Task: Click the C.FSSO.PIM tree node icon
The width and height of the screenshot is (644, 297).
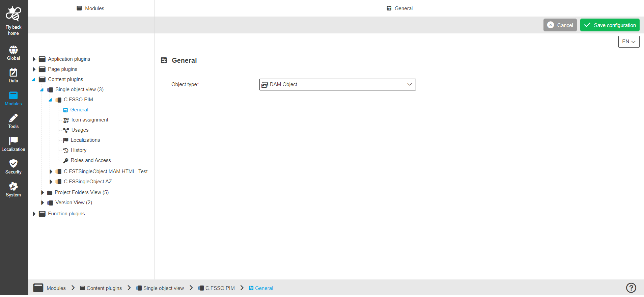Action: coord(58,100)
